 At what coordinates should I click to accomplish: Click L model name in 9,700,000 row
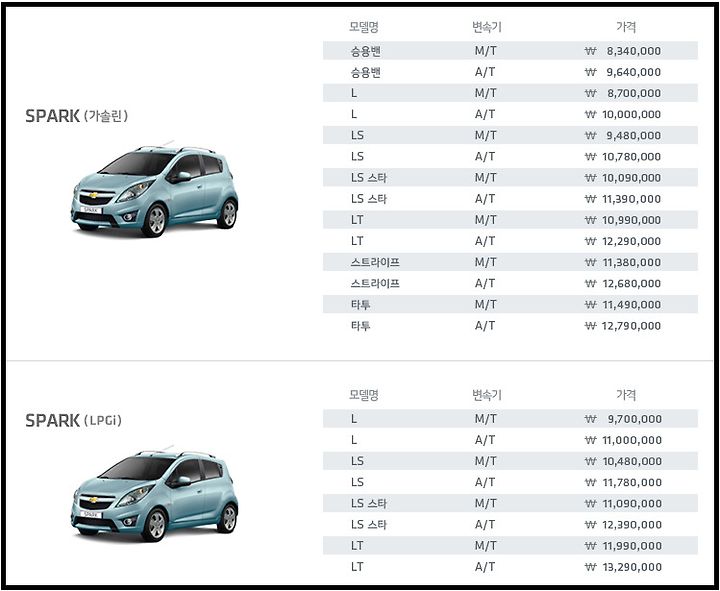click(x=354, y=419)
